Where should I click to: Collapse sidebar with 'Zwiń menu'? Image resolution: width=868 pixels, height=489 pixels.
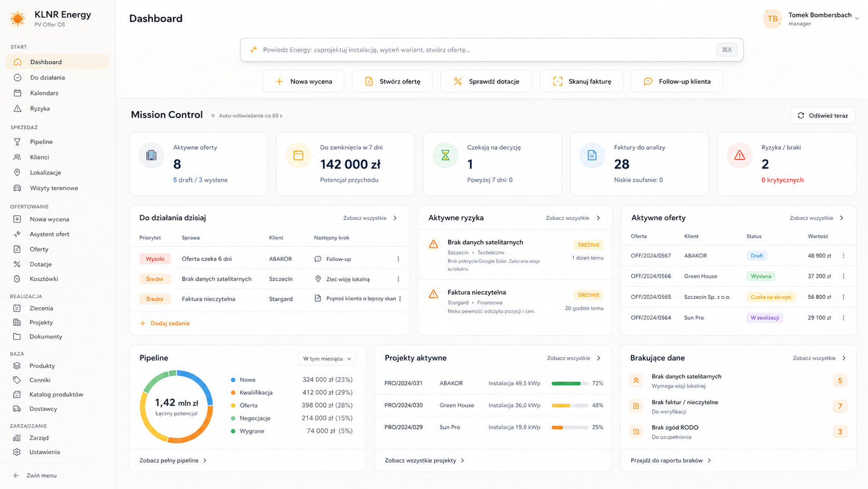(35, 475)
